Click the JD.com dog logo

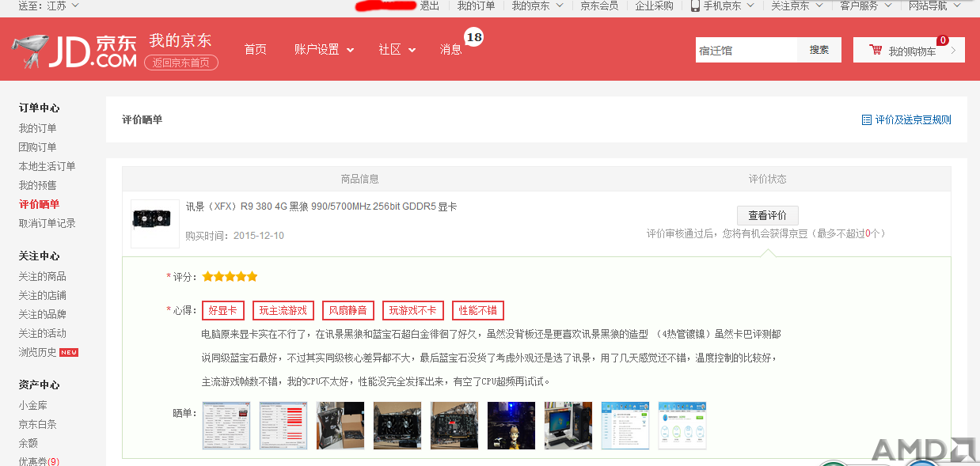click(30, 51)
